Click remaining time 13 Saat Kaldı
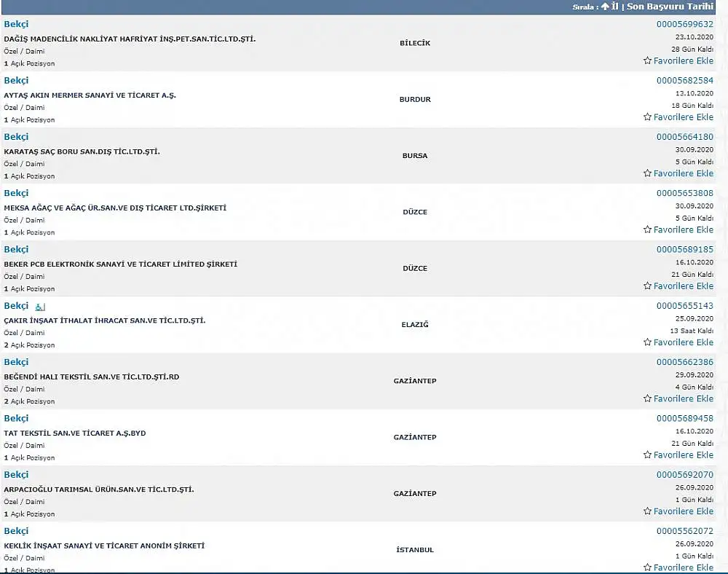Screen dimensions: 728x574 click(692, 331)
